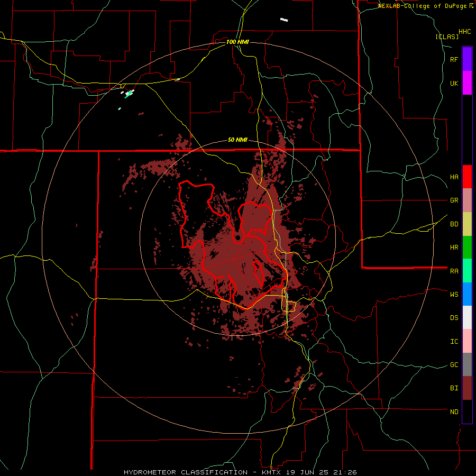Image resolution: width=476 pixels, height=476 pixels.
Task: Click the IC light pink legend swatch
Action: [467, 341]
